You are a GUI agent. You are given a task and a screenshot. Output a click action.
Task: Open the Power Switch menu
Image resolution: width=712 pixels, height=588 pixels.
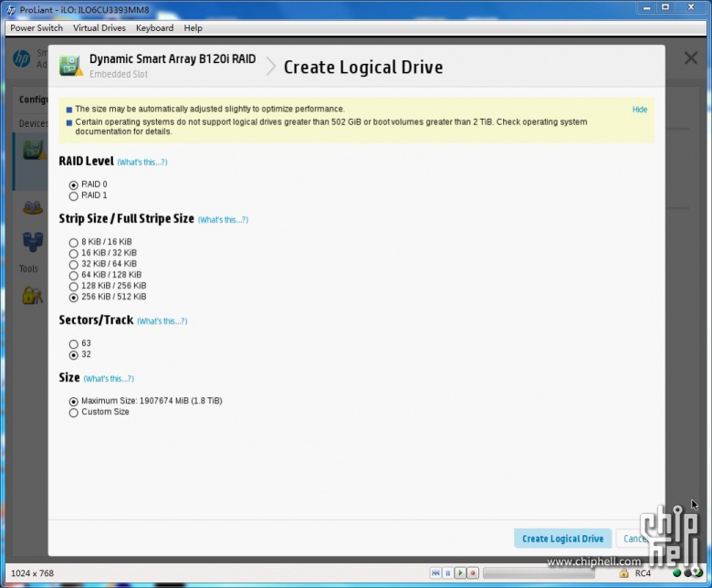(37, 27)
